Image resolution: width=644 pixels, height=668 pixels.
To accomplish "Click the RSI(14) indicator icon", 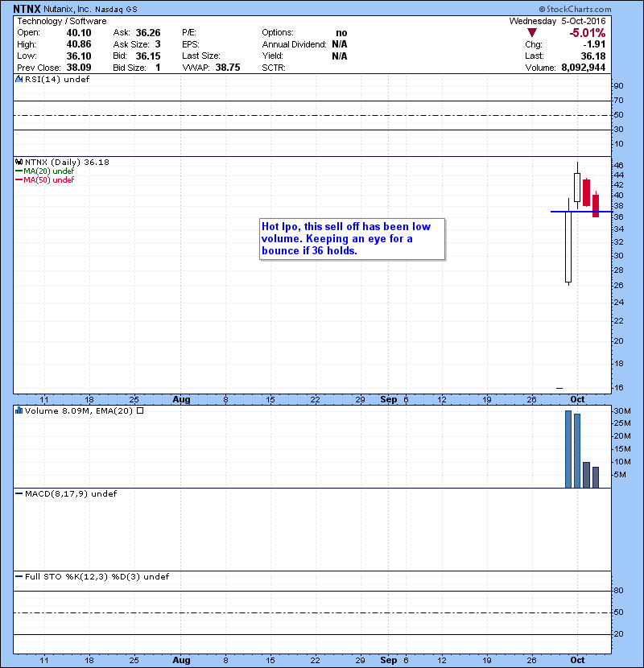I will point(19,79).
